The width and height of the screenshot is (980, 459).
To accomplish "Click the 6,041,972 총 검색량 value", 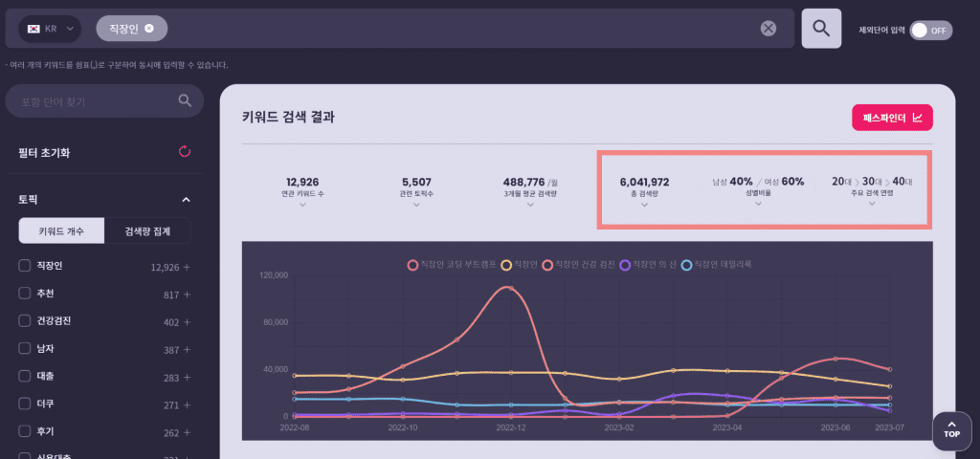I will tap(644, 183).
